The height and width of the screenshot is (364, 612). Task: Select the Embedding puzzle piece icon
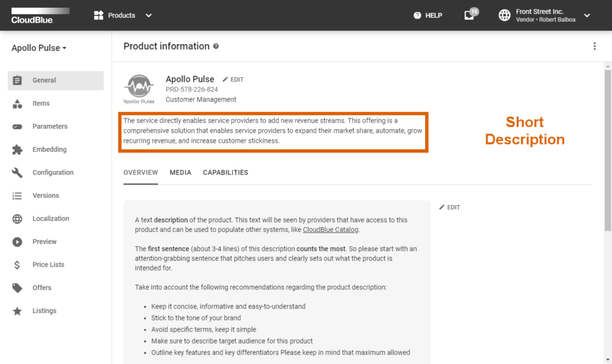tap(17, 149)
